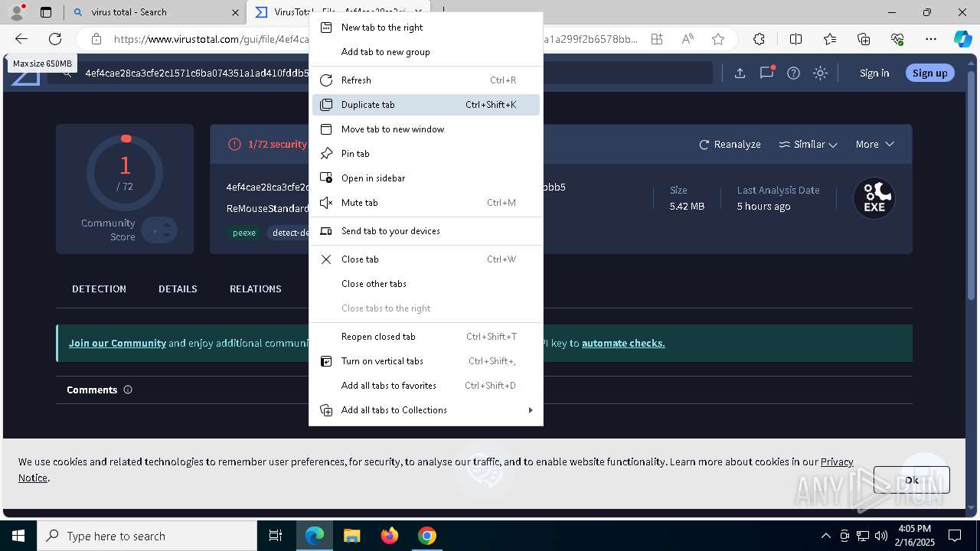The image size is (980, 551).
Task: Open Windows Start menu
Action: pyautogui.click(x=18, y=536)
